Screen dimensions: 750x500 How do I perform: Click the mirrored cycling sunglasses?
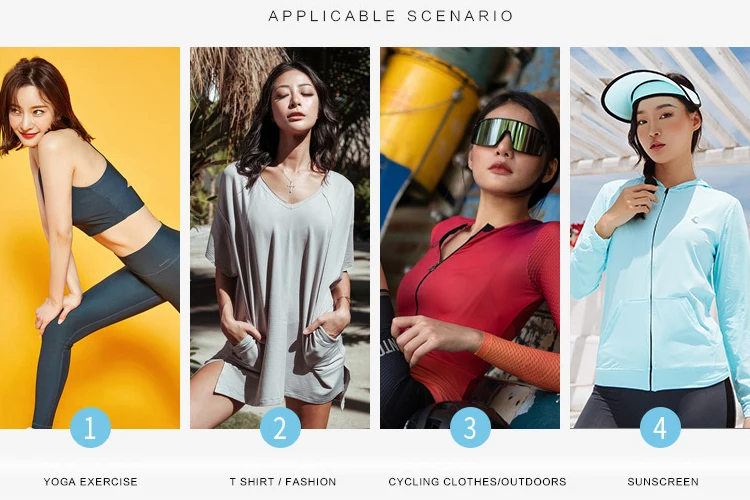(x=509, y=136)
